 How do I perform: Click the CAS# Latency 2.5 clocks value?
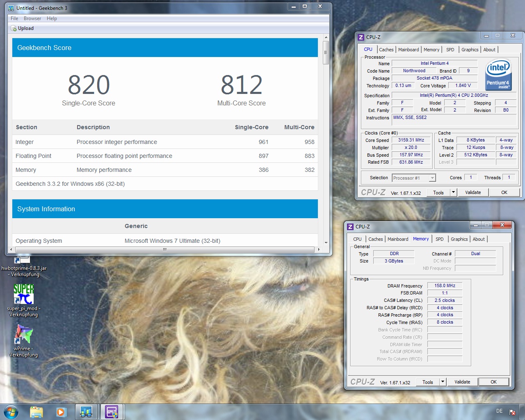click(x=445, y=300)
